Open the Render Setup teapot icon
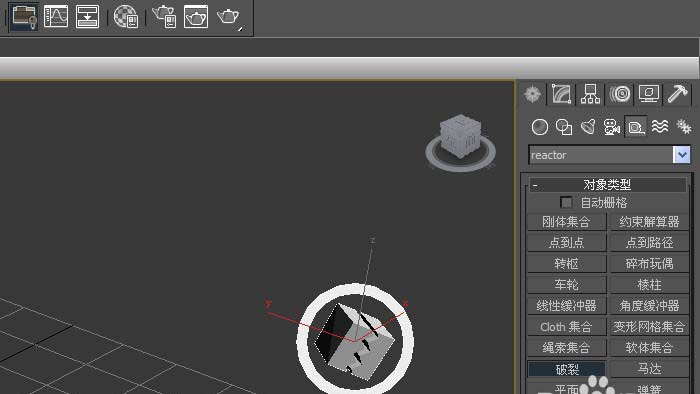The height and width of the screenshot is (394, 700). (x=164, y=17)
